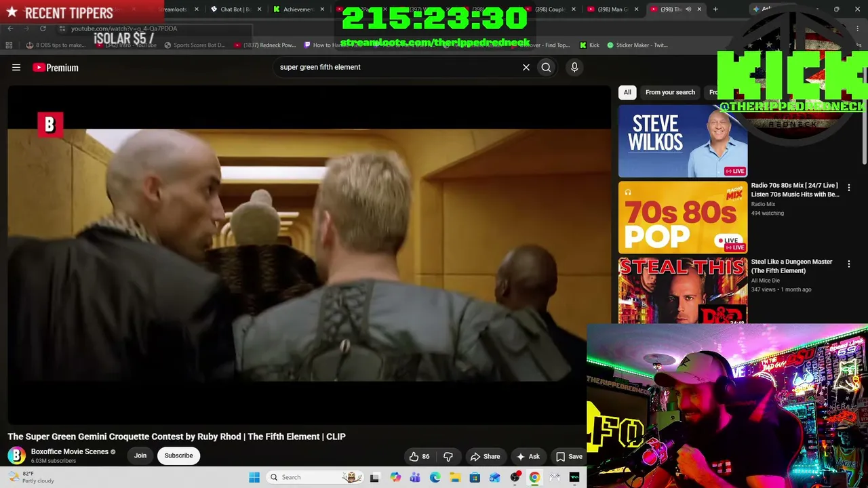This screenshot has height=488, width=868.
Task: Click the Radio Mix channel name
Action: (x=763, y=204)
